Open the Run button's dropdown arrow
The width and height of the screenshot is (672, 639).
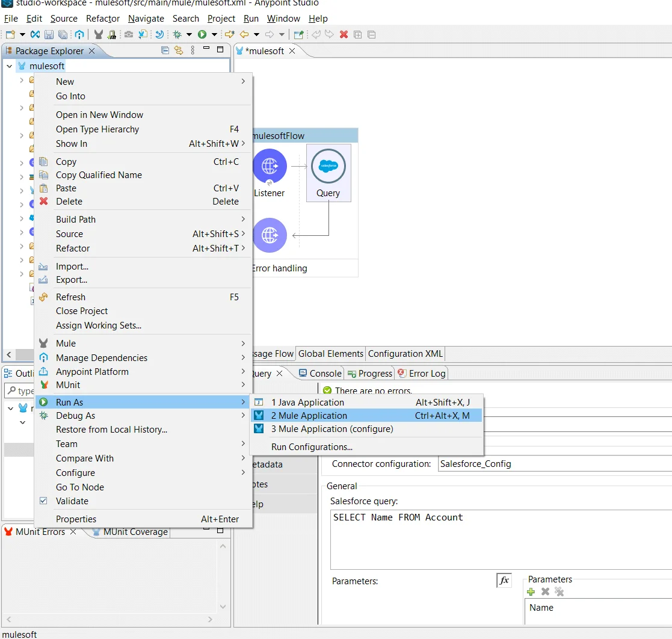(x=214, y=34)
